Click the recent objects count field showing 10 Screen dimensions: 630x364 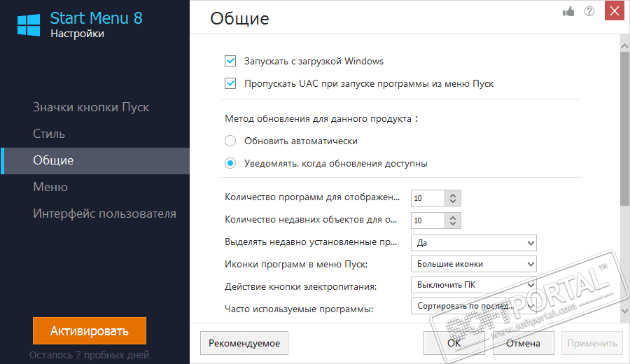tap(428, 220)
